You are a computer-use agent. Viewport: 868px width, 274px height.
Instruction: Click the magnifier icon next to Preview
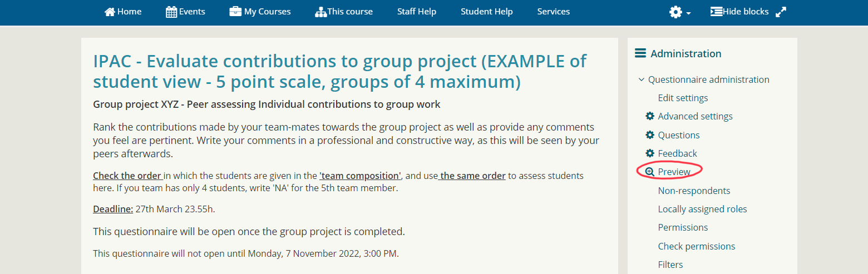click(649, 172)
